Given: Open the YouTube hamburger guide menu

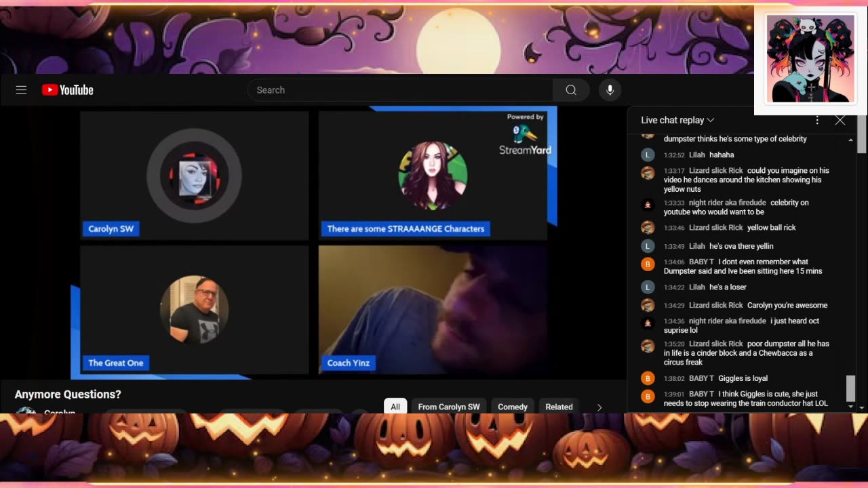Looking at the screenshot, I should click(x=21, y=90).
